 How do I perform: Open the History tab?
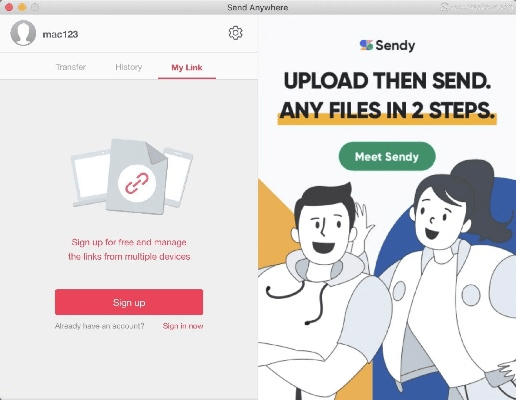click(129, 67)
